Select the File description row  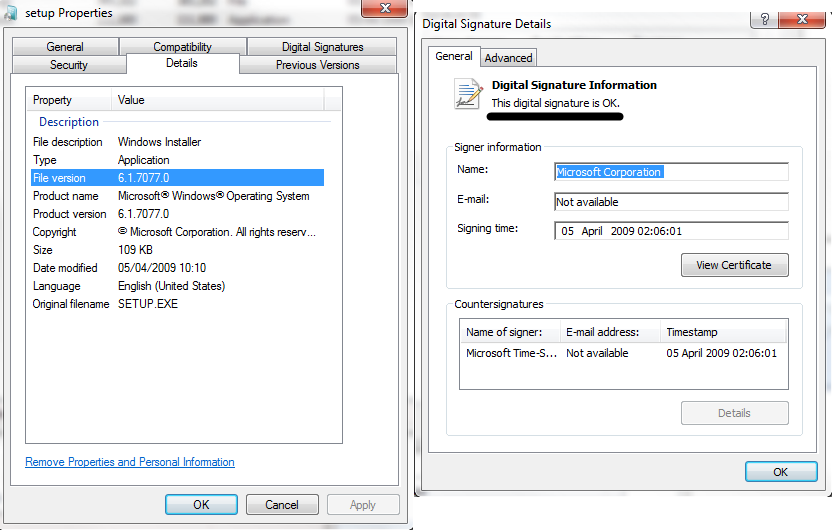point(177,142)
